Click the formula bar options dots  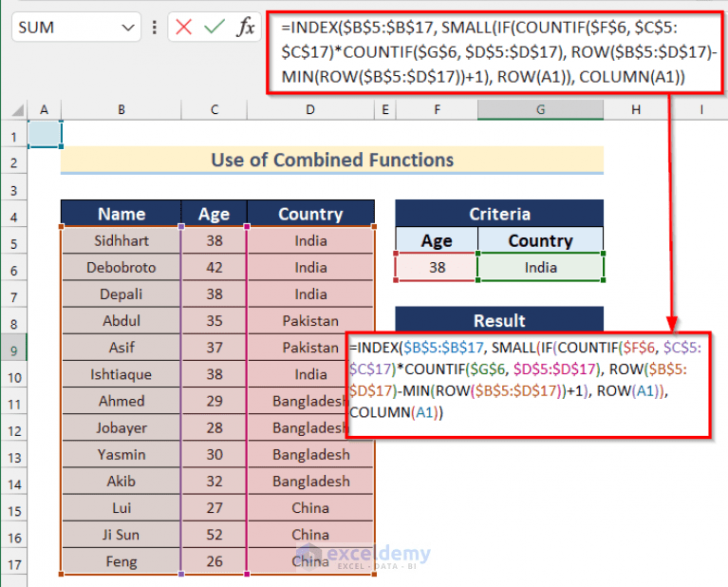(x=154, y=28)
